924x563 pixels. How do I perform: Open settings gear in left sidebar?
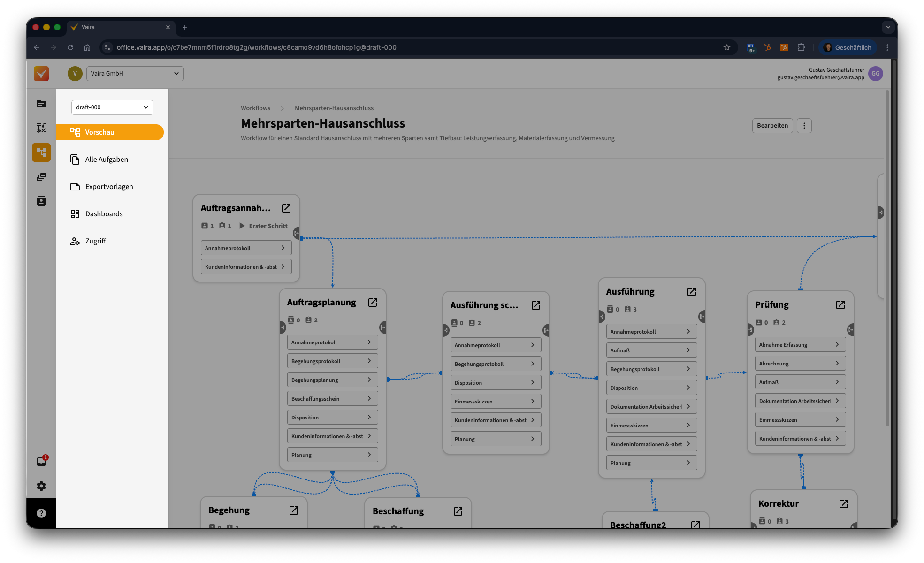(x=41, y=486)
